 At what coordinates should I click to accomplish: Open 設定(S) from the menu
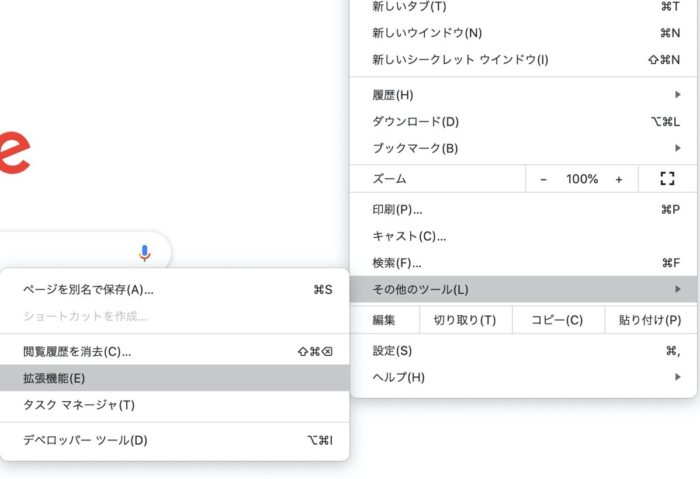392,351
